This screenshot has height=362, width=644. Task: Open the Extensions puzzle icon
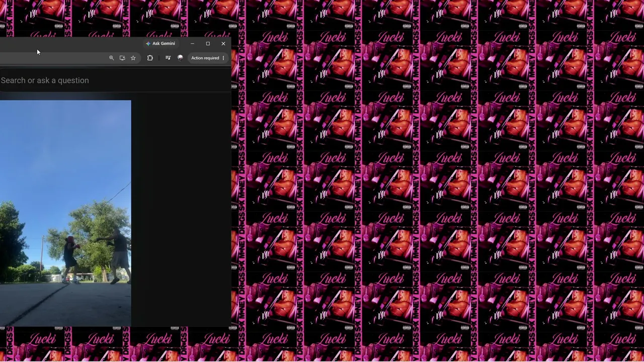[150, 58]
